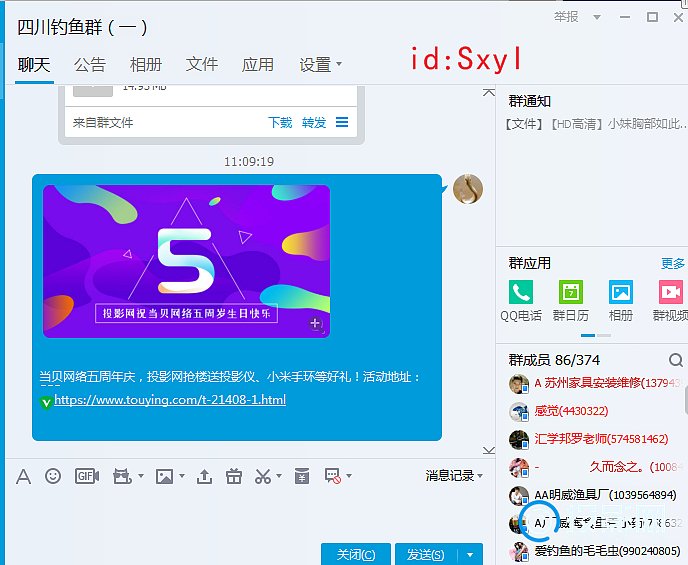Open the gift box icon
The width and height of the screenshot is (688, 565).
(234, 476)
